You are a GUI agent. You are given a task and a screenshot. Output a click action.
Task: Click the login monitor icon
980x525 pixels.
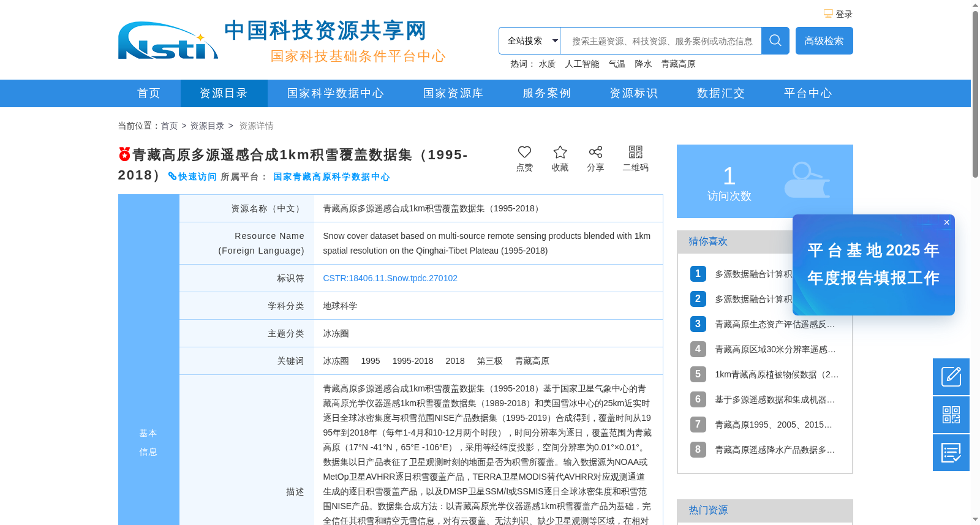click(x=828, y=13)
